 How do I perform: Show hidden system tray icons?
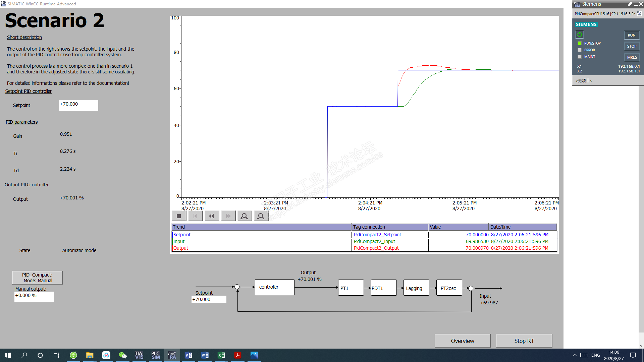point(575,355)
